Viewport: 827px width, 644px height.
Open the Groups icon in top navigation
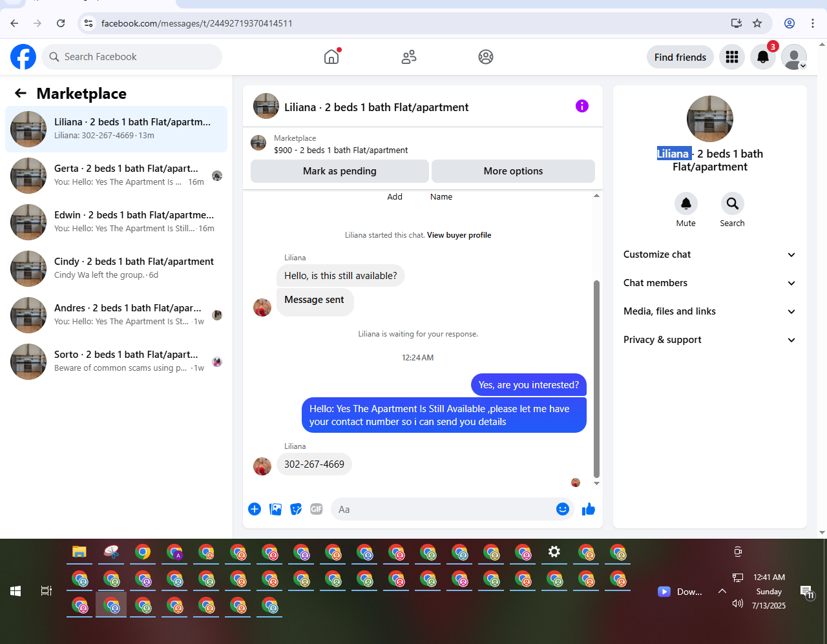486,57
